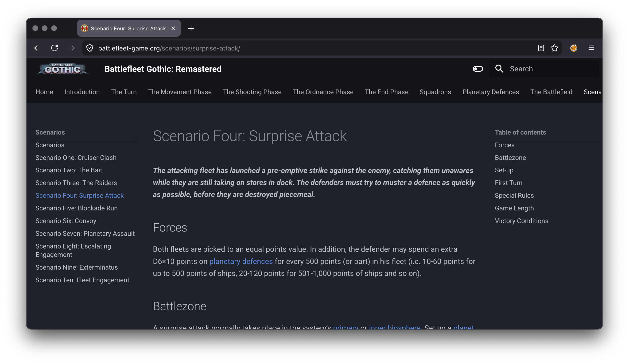Reload the page with the refresh icon
This screenshot has width=629, height=364.
(54, 48)
